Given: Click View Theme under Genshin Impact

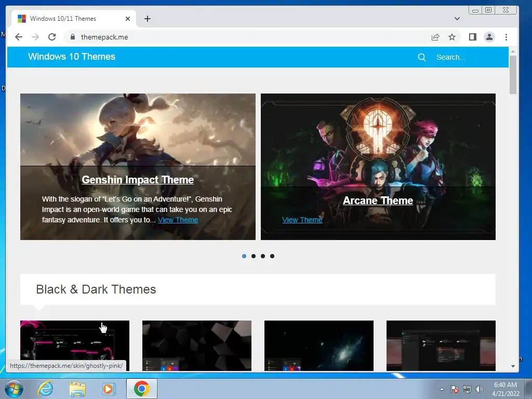Looking at the screenshot, I should point(178,220).
